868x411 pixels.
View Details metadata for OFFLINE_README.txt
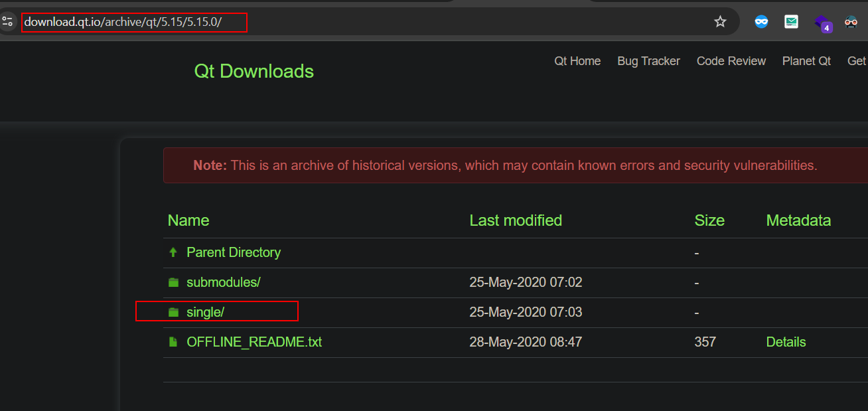click(x=786, y=342)
